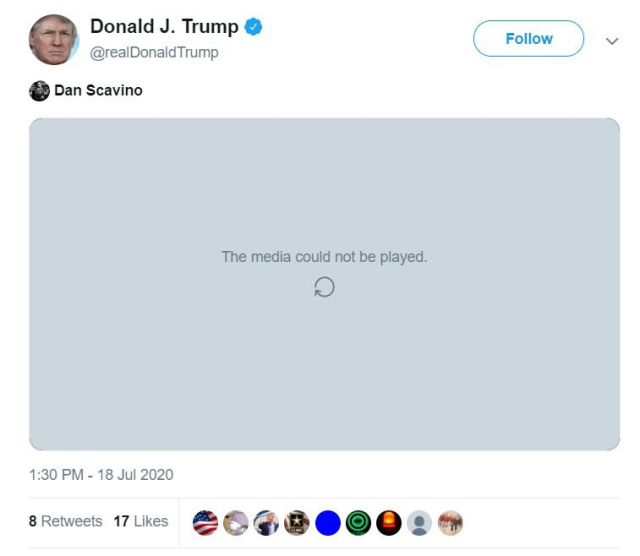
Task: Open the @realDonaldTrump handle link
Action: (x=154, y=53)
